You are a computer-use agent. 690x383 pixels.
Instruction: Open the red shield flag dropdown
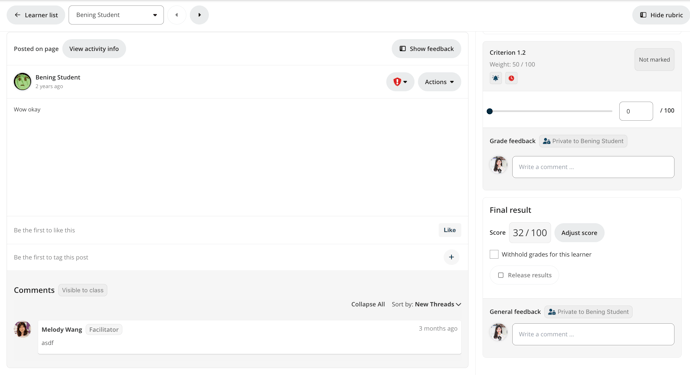400,82
